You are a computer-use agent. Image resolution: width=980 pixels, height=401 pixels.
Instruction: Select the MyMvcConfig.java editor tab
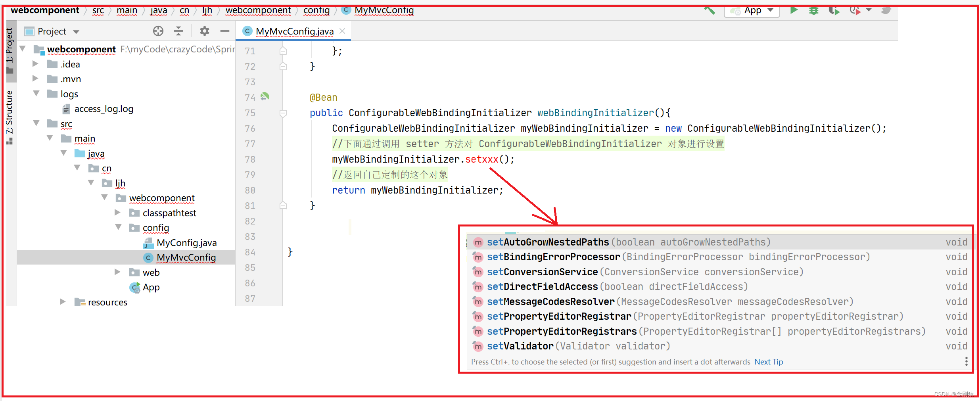tap(293, 31)
